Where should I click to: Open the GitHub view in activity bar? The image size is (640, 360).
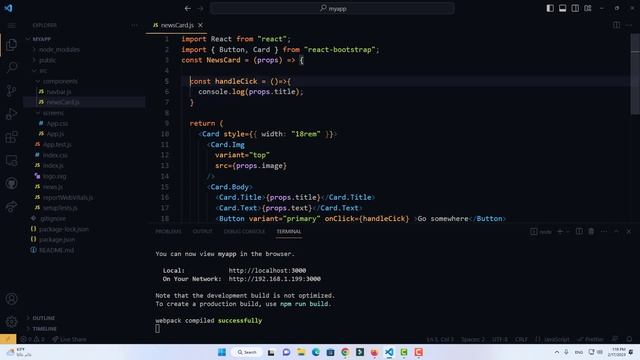coord(11,183)
